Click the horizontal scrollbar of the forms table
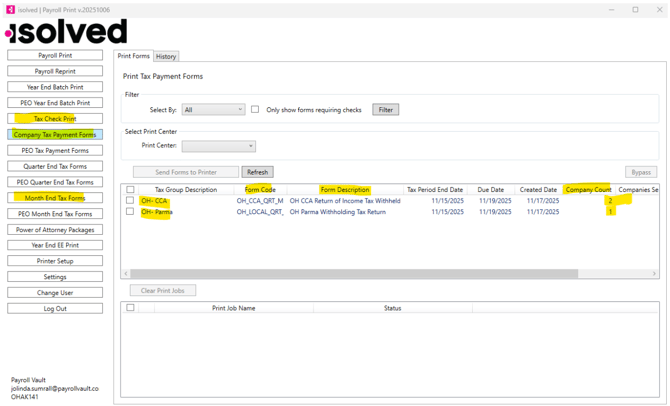The height and width of the screenshot is (406, 670). 354,273
